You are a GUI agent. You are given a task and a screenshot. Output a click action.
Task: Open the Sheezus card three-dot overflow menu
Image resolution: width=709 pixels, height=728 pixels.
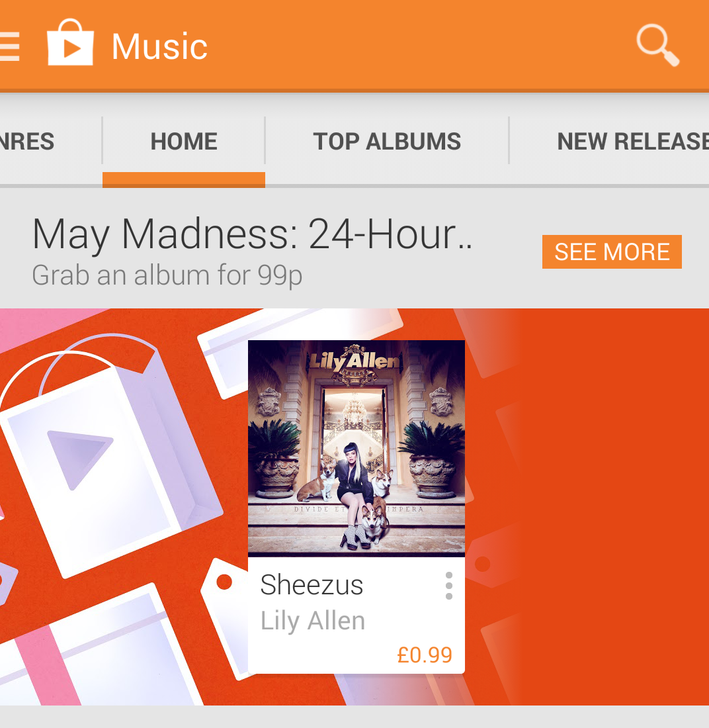[x=448, y=586]
